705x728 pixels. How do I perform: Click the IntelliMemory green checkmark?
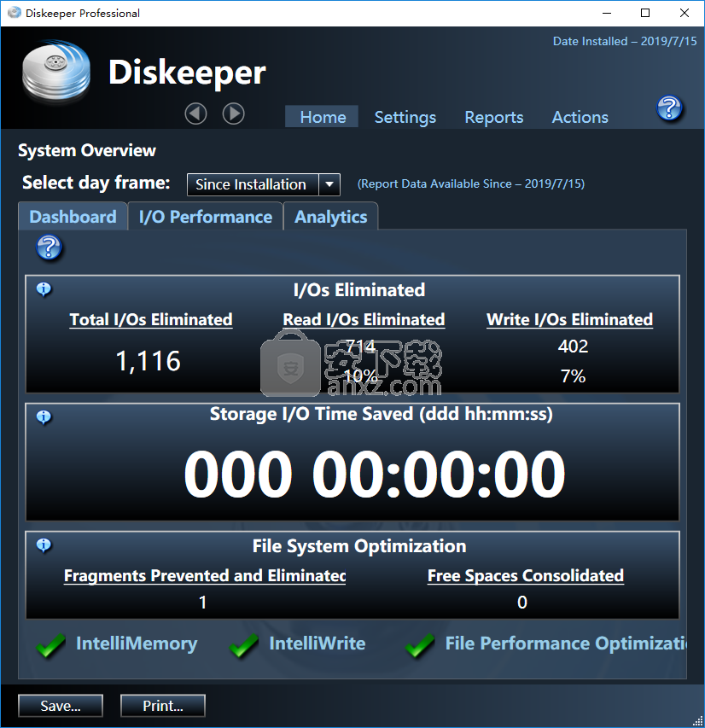(x=50, y=645)
